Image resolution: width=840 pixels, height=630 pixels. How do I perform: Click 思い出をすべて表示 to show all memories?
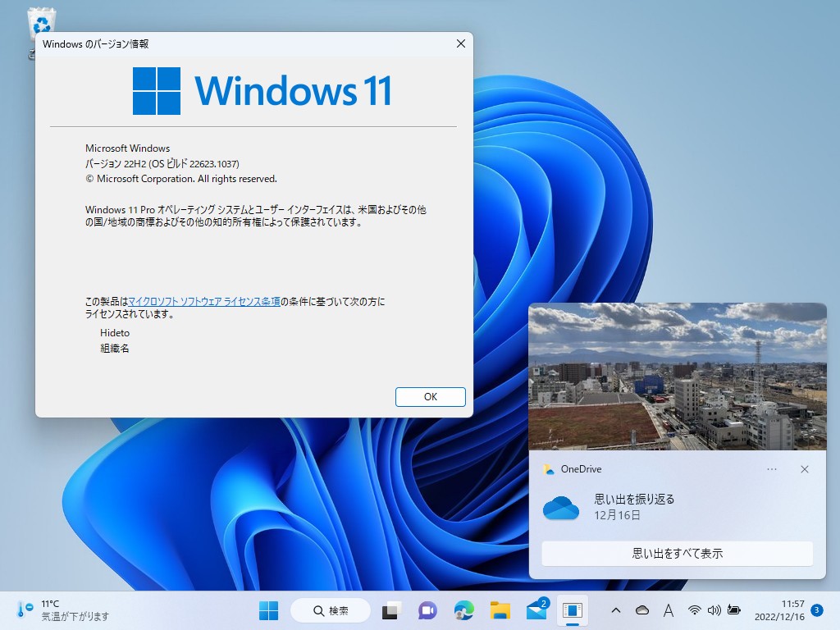(678, 554)
